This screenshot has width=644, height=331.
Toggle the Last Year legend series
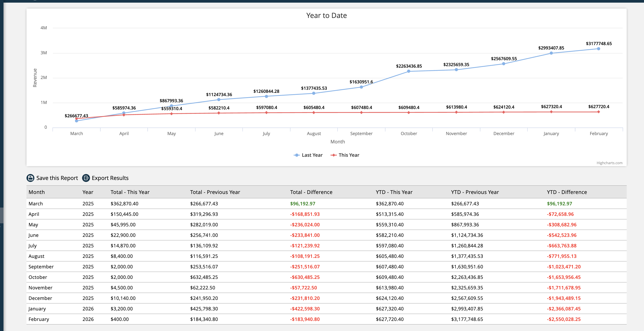coord(308,155)
